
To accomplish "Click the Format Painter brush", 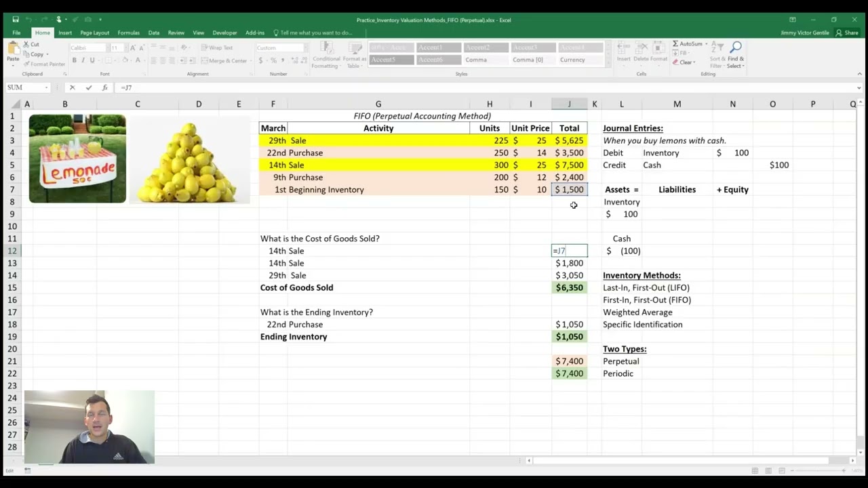I will coord(44,64).
